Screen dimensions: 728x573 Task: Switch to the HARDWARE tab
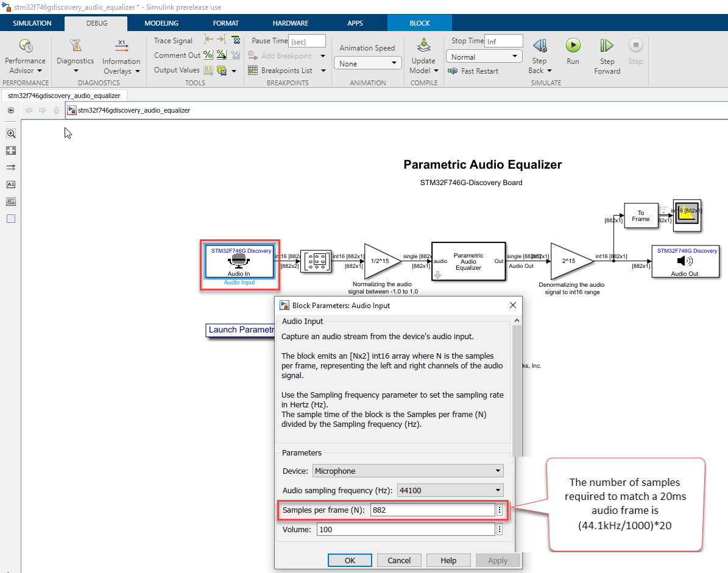[x=290, y=23]
